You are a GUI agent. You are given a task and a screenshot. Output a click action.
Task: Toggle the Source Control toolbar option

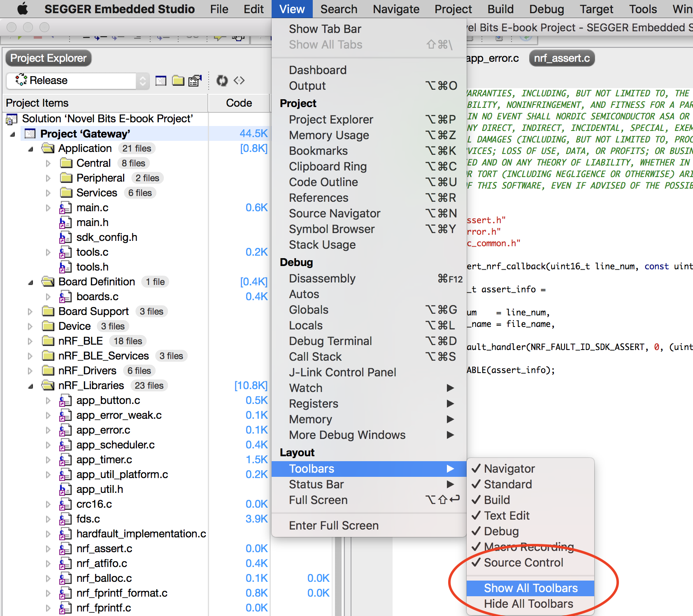point(530,562)
